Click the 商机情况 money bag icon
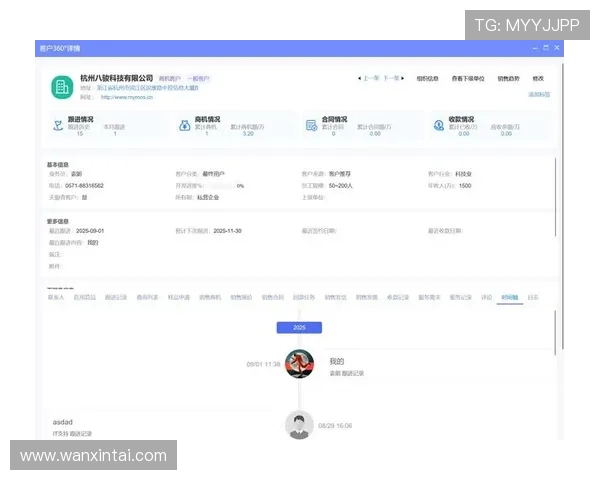 click(x=185, y=125)
